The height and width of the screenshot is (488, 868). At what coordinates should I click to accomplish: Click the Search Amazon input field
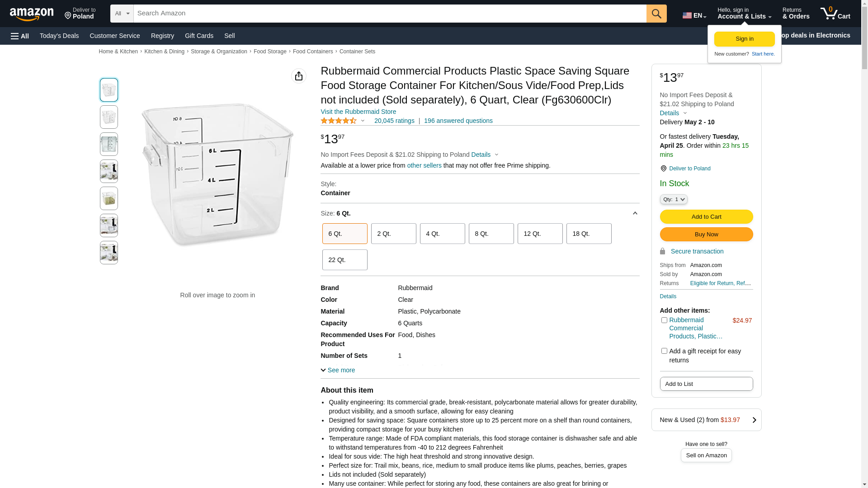click(389, 14)
